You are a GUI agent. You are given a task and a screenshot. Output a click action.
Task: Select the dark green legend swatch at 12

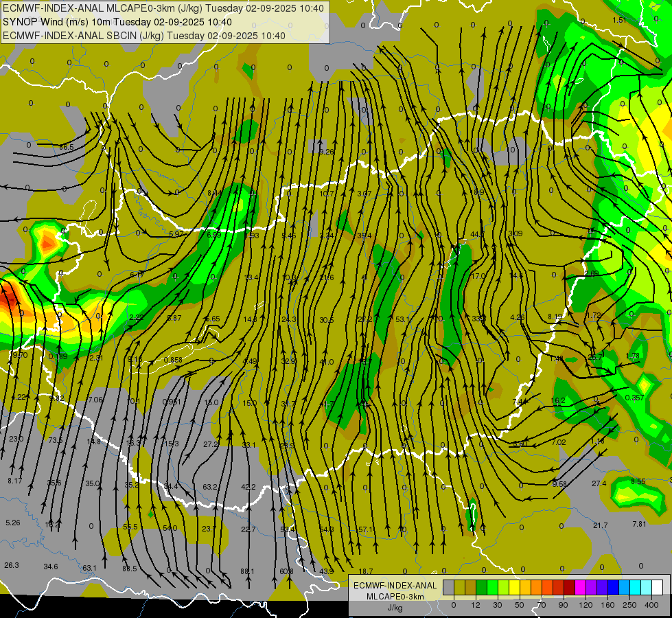482,587
